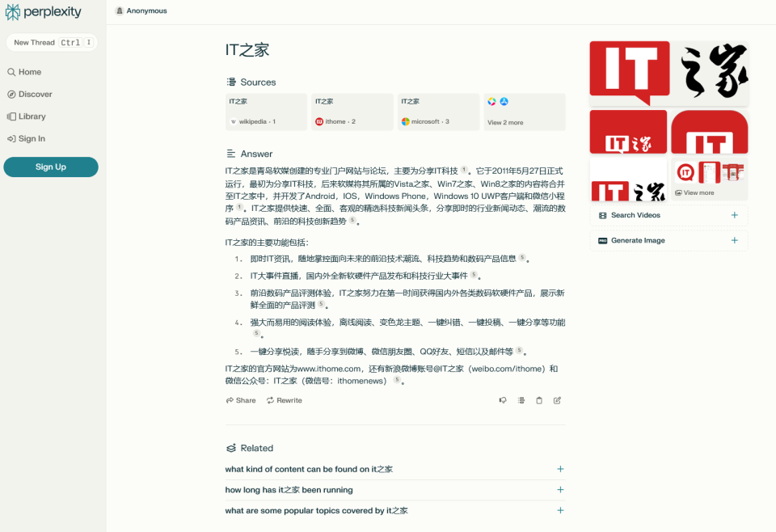Image resolution: width=776 pixels, height=532 pixels.
Task: Click the Generate Image PRO badge icon
Action: (602, 240)
